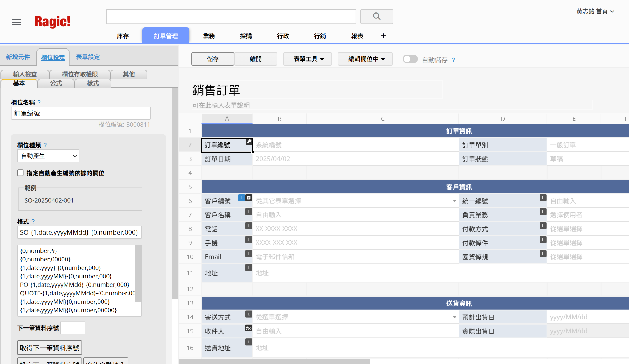Switch to the 公式 tab

click(56, 83)
